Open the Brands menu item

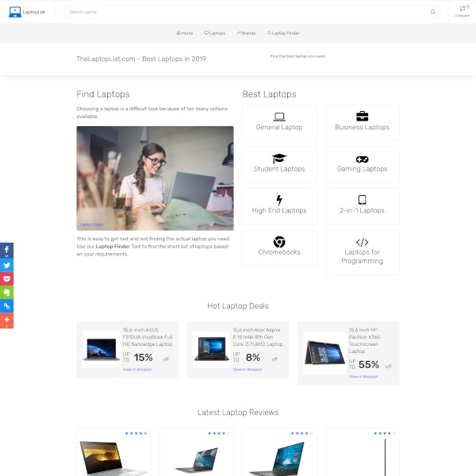pos(246,33)
